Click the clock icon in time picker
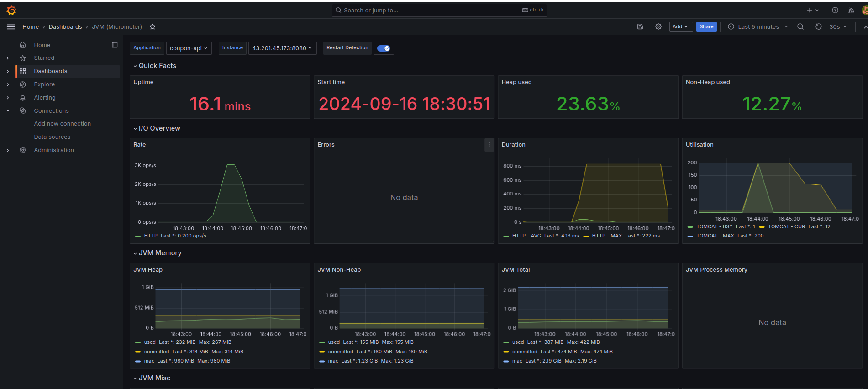The height and width of the screenshot is (389, 868). pyautogui.click(x=731, y=27)
